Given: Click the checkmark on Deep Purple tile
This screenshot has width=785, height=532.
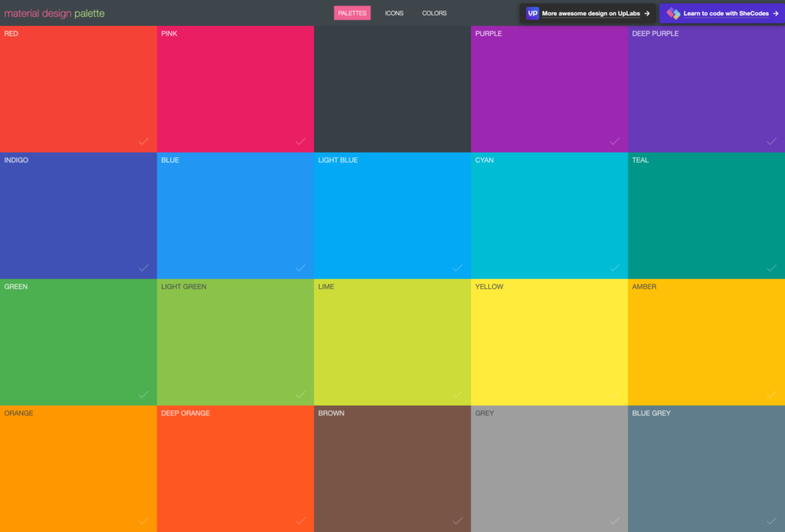Looking at the screenshot, I should coord(771,141).
